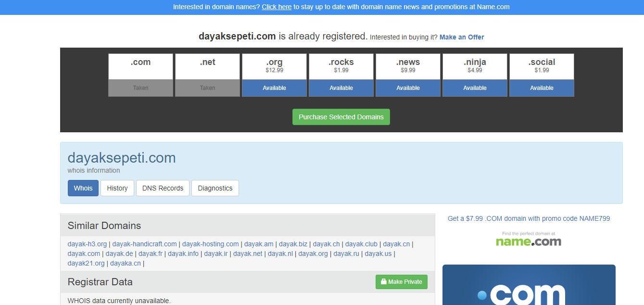The width and height of the screenshot is (644, 305).
Task: Open the name.com logo link
Action: [529, 240]
